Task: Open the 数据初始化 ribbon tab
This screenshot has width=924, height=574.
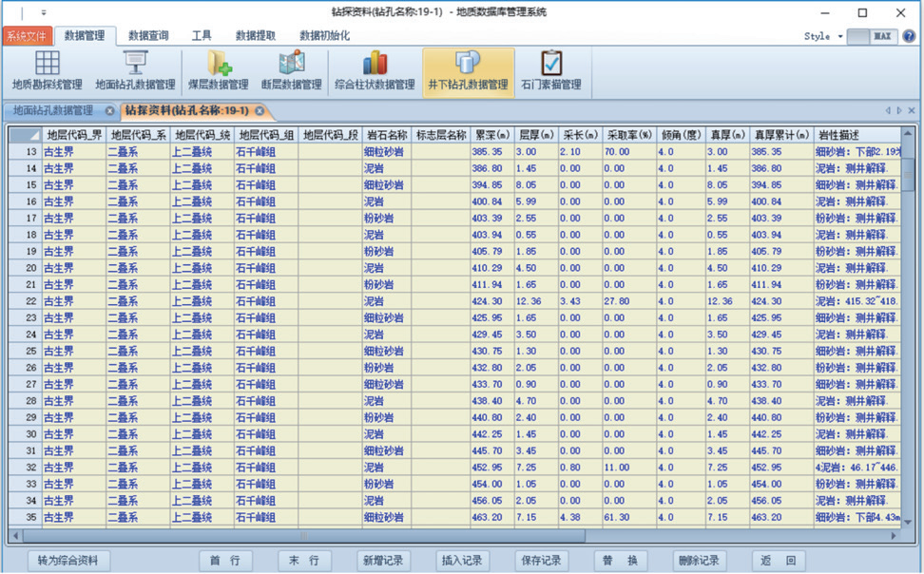Action: point(325,36)
